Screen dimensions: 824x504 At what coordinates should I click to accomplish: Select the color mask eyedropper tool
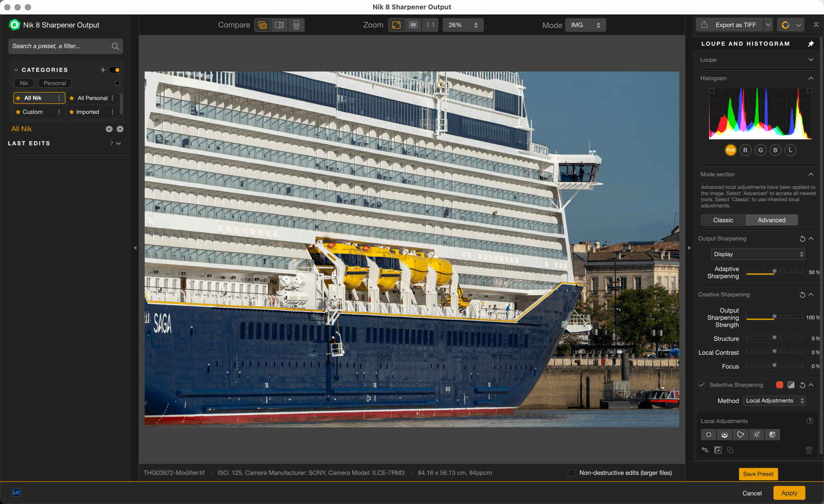coord(773,434)
